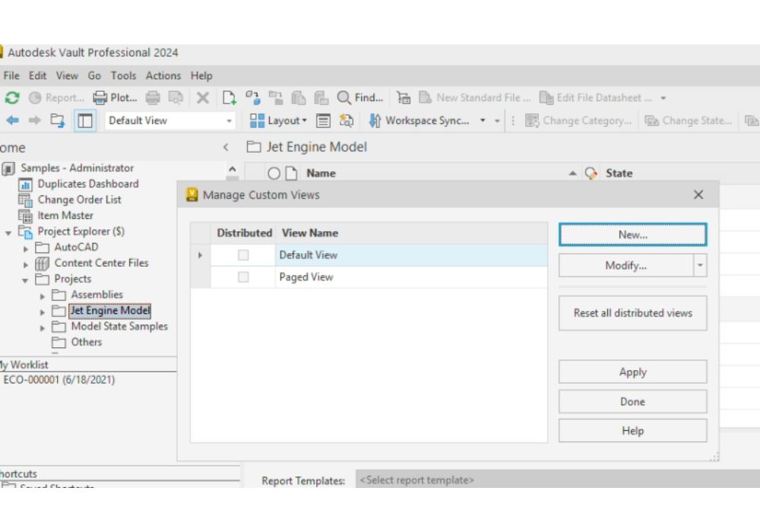
Task: Check Distributed box for Default View
Action: point(243,255)
